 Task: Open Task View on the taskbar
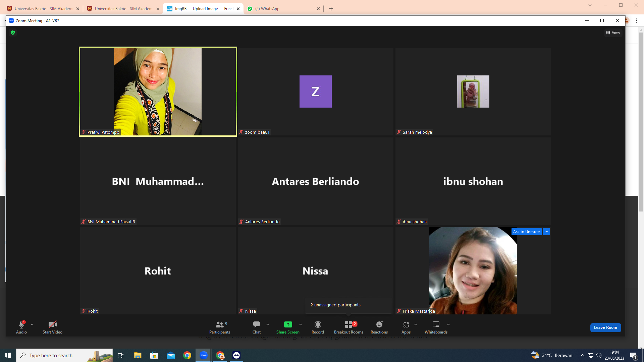pyautogui.click(x=121, y=355)
